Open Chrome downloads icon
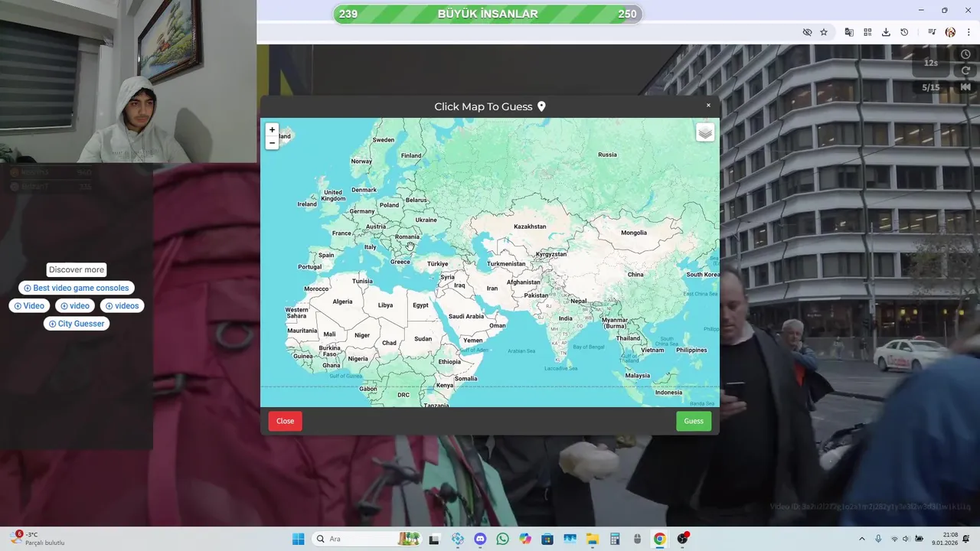Screen dimensions: 980x551 (x=886, y=32)
